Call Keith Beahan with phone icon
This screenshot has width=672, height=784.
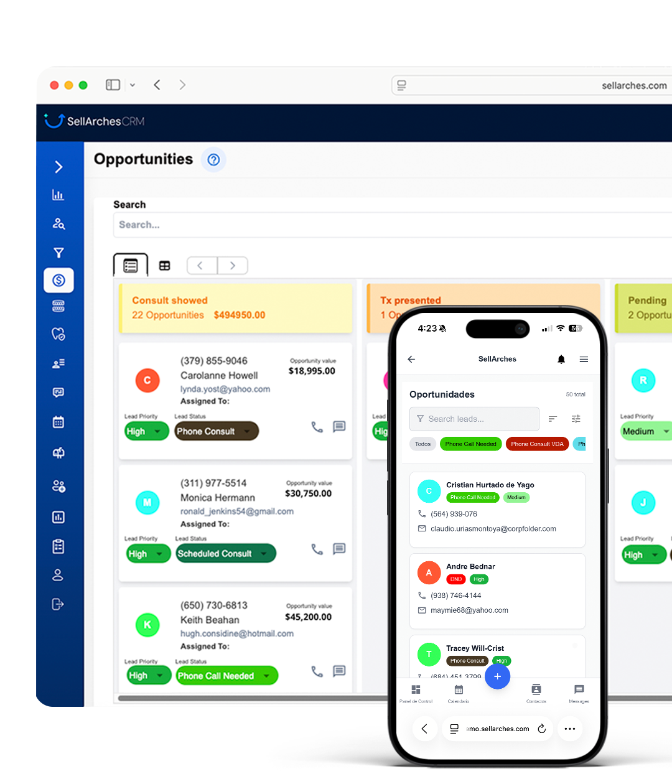[317, 671]
